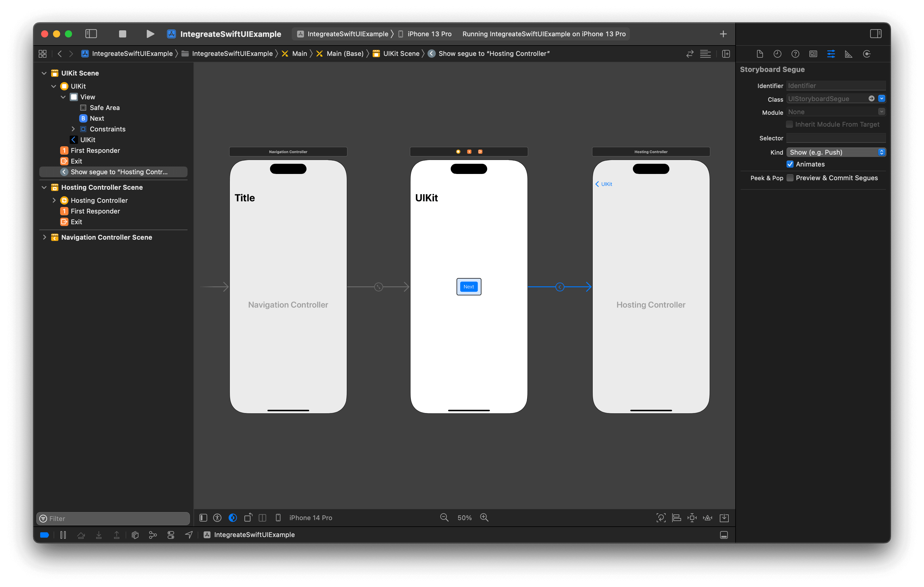
Task: Select zoom percentage 50% control
Action: 465,517
